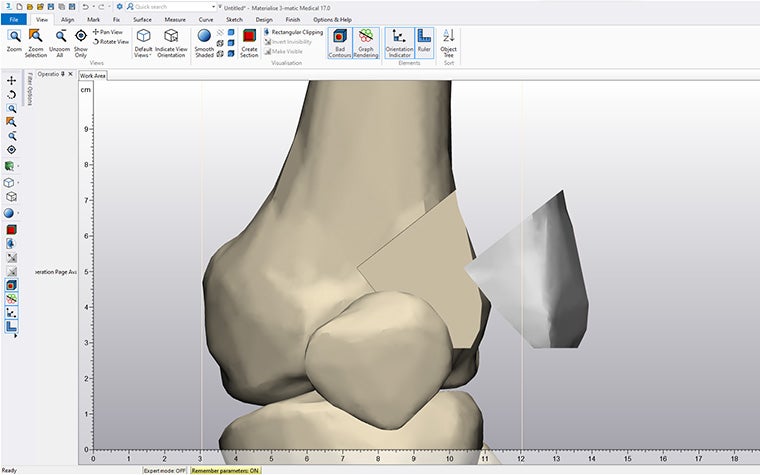Select the View ribbon tab

click(x=42, y=19)
